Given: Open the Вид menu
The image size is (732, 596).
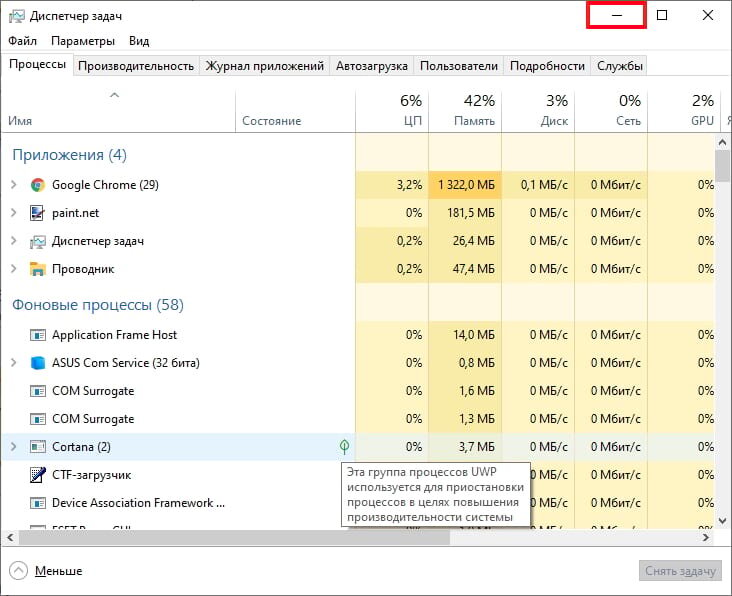Looking at the screenshot, I should [139, 41].
